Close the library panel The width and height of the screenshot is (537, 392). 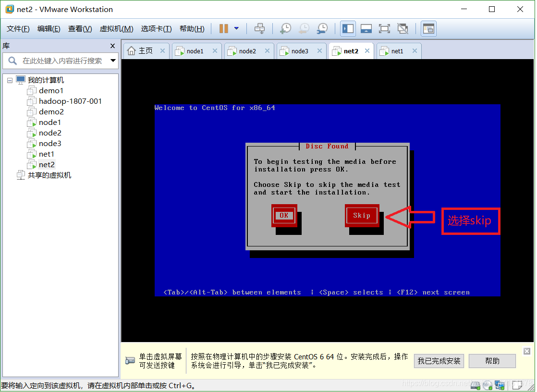[x=113, y=46]
